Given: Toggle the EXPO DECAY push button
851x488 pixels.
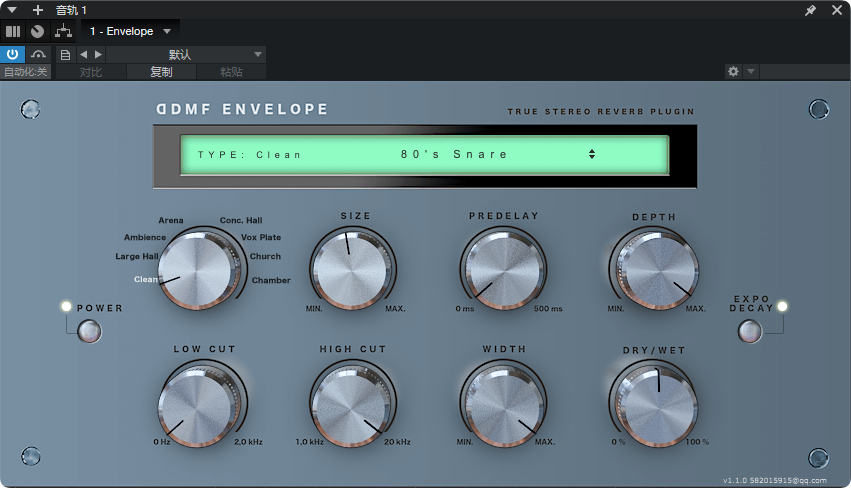Looking at the screenshot, I should [x=750, y=331].
